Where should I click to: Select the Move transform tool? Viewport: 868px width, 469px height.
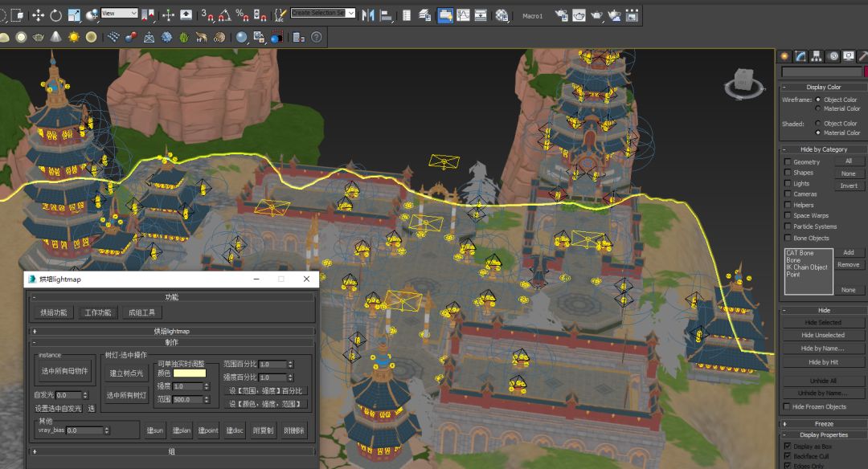38,14
